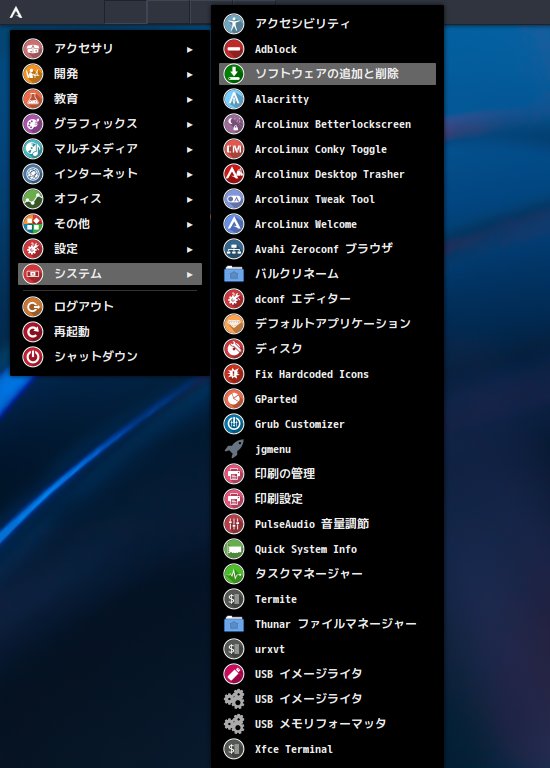
Task: Click jgmenu rocket icon
Action: click(234, 449)
